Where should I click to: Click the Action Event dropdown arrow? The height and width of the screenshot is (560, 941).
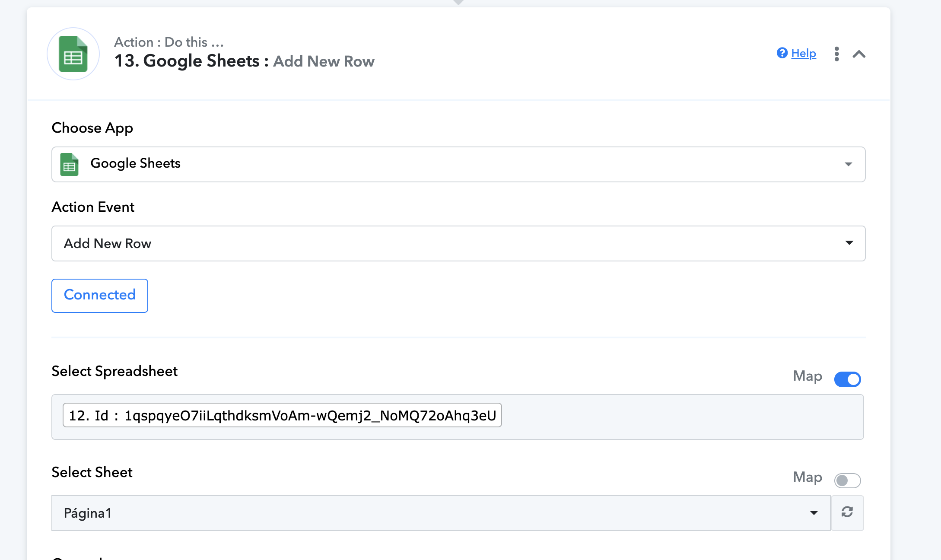pos(849,243)
